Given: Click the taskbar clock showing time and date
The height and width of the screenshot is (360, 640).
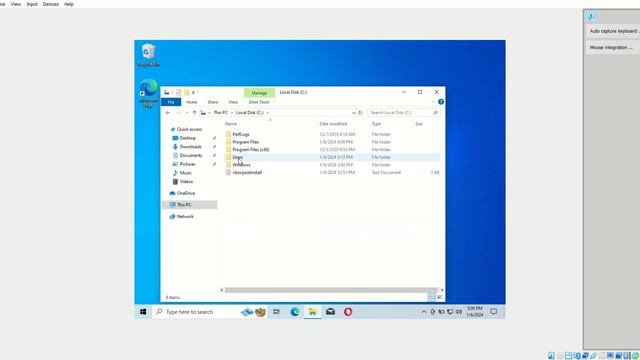Looking at the screenshot, I should point(475,312).
